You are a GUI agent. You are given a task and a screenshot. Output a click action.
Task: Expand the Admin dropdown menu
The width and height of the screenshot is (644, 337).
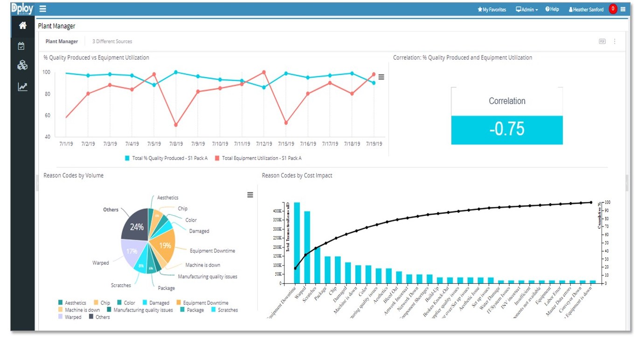(x=526, y=9)
